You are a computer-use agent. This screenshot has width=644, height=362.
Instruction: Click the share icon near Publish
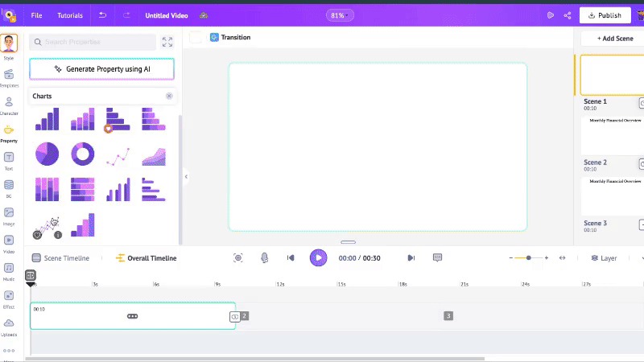568,15
